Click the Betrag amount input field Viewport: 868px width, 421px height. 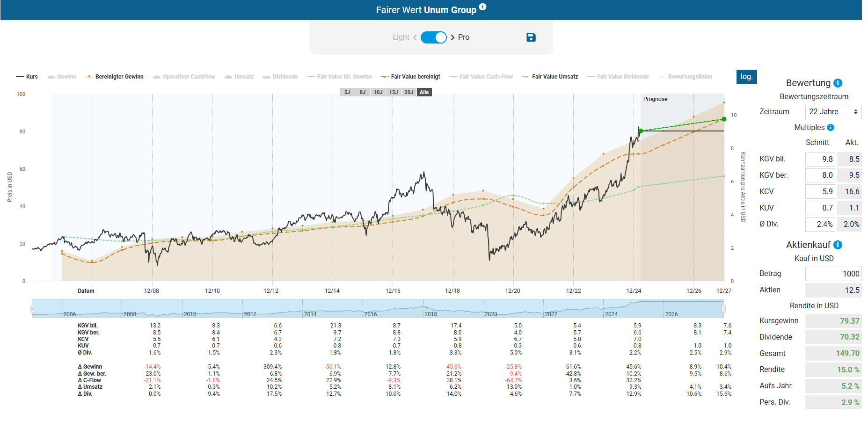coord(833,274)
